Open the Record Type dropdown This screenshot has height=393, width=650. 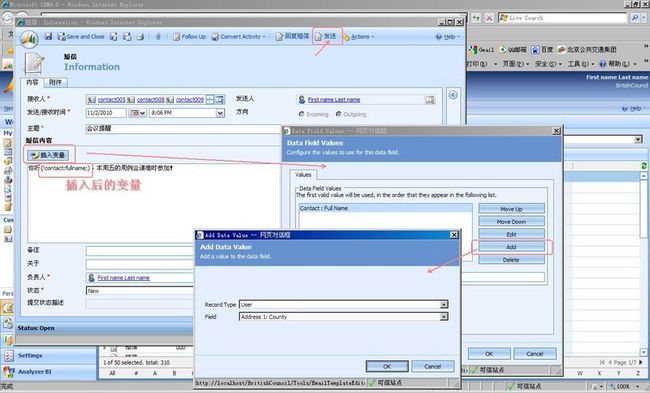[x=444, y=305]
